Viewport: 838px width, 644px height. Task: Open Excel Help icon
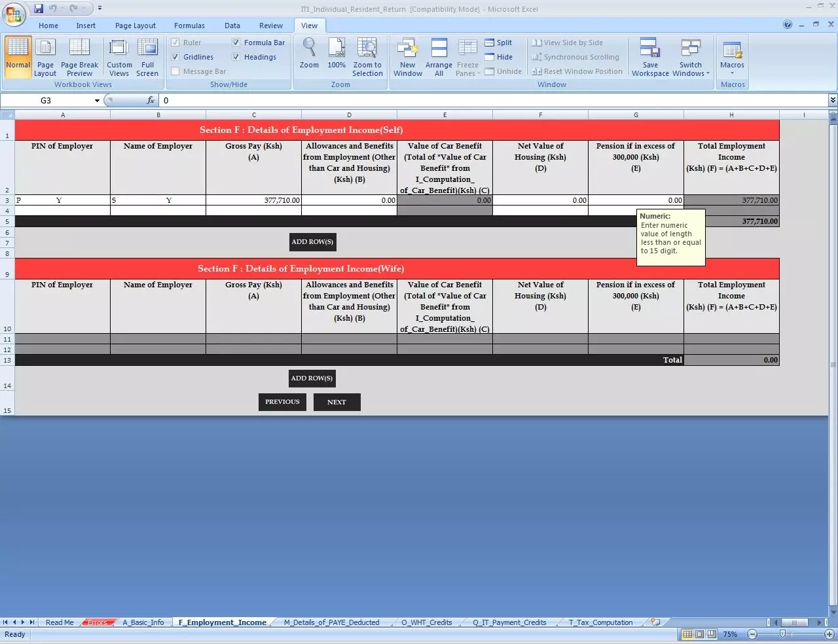(788, 25)
